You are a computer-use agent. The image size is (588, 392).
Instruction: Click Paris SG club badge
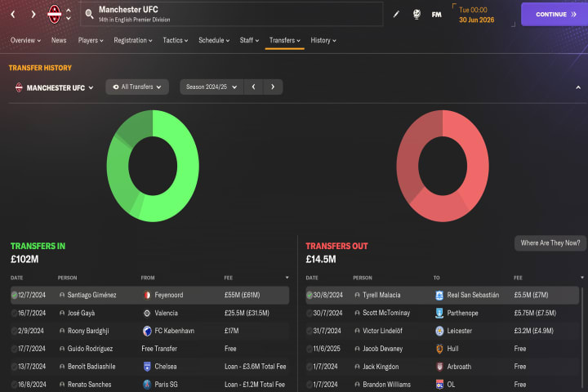147,385
